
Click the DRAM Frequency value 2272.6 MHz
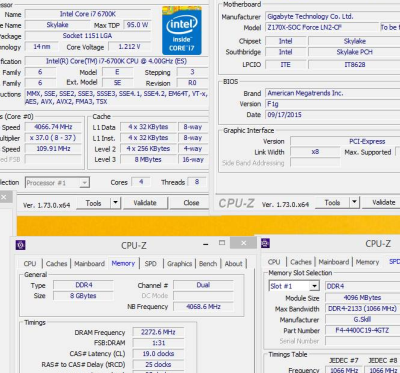(158, 332)
